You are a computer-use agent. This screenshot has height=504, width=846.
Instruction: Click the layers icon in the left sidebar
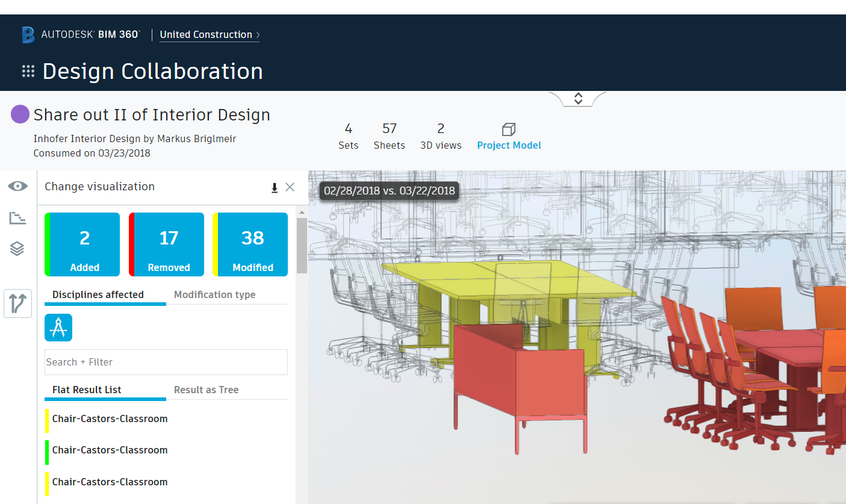[x=17, y=248]
